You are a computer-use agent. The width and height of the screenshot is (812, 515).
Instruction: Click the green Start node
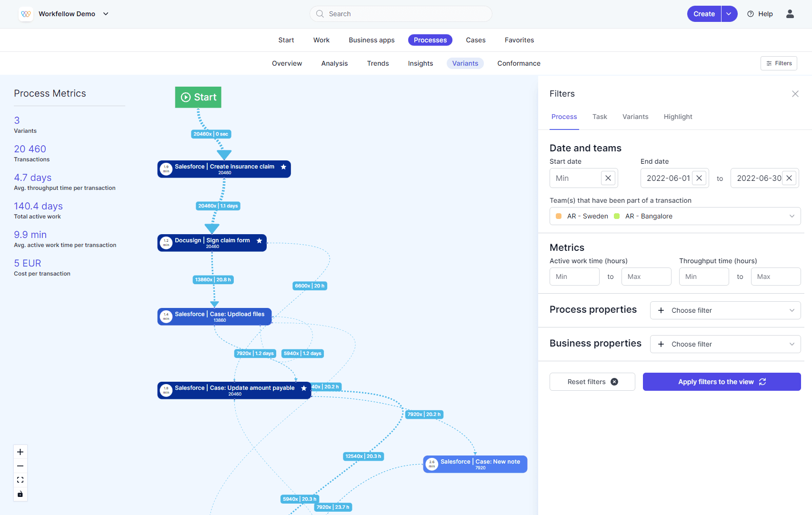pyautogui.click(x=198, y=97)
